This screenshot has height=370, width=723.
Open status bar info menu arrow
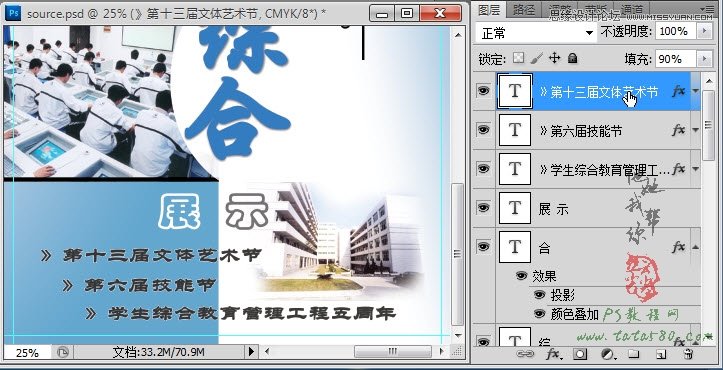251,352
